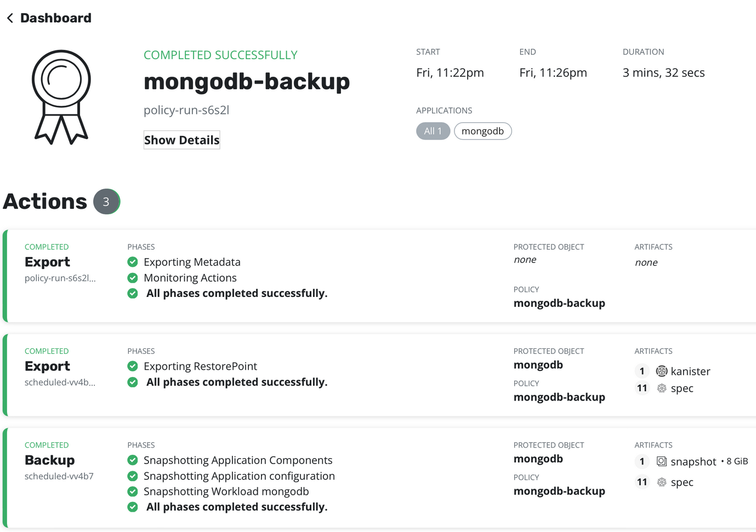Click the snapshot artifact icon
This screenshot has width=756, height=532.
[x=662, y=461]
